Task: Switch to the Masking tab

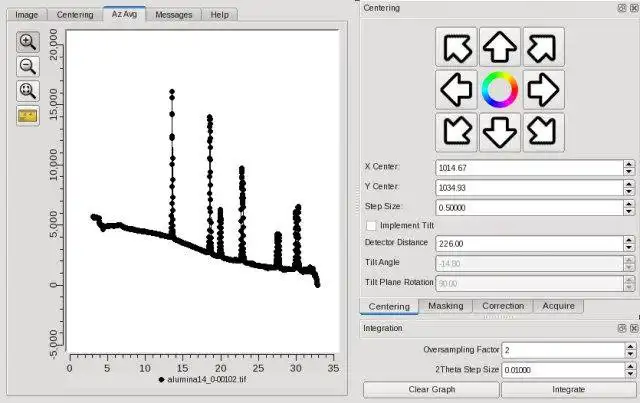Action: (446, 306)
